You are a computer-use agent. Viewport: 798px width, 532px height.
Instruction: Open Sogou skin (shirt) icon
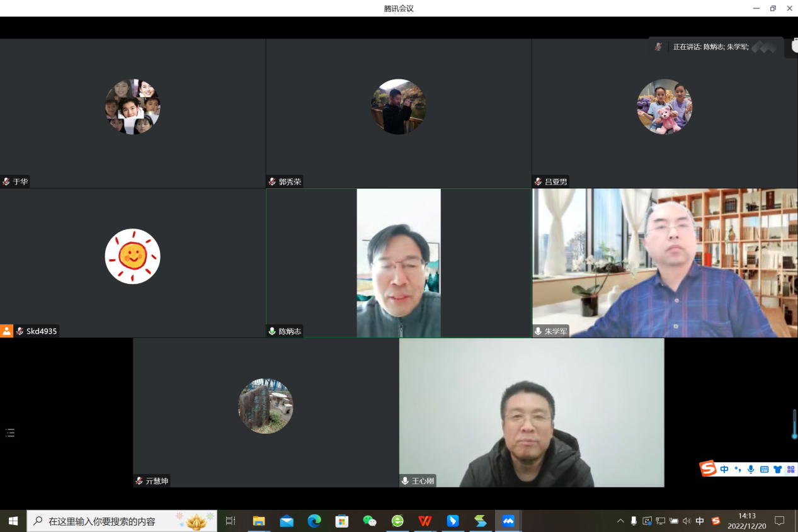tap(778, 469)
